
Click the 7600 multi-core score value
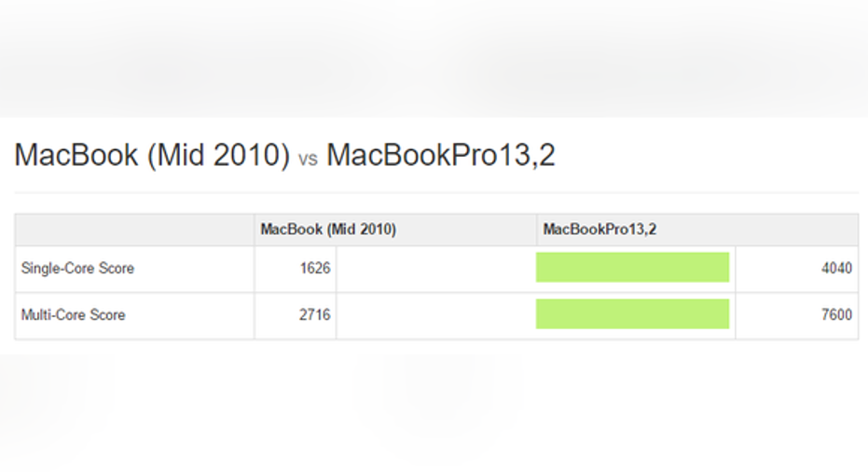[836, 315]
